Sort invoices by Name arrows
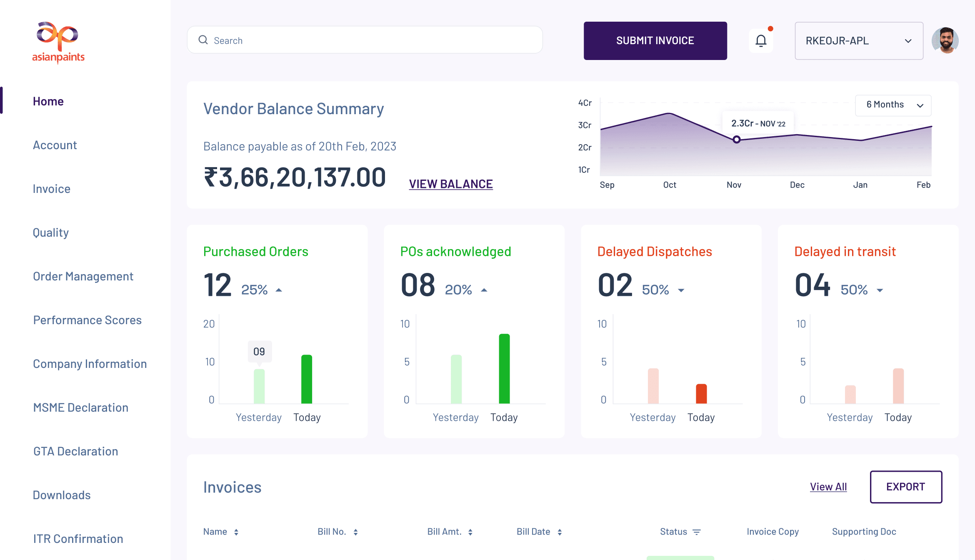The image size is (975, 560). point(236,532)
